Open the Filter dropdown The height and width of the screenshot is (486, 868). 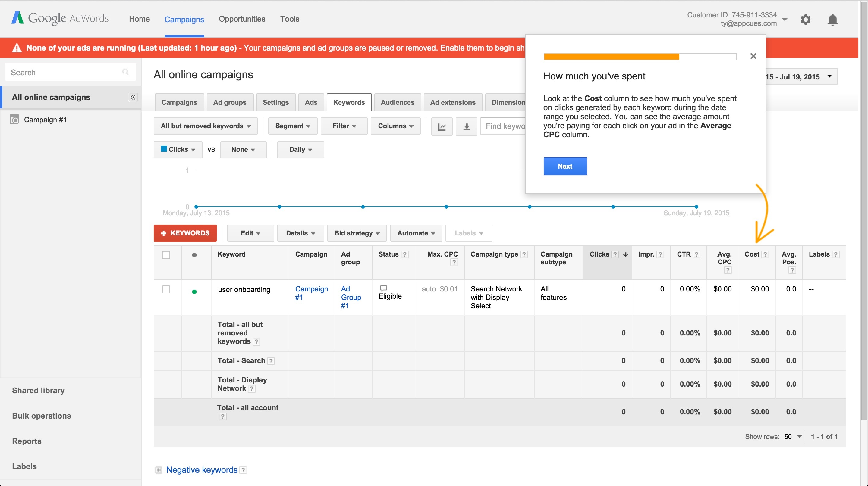[x=344, y=126]
